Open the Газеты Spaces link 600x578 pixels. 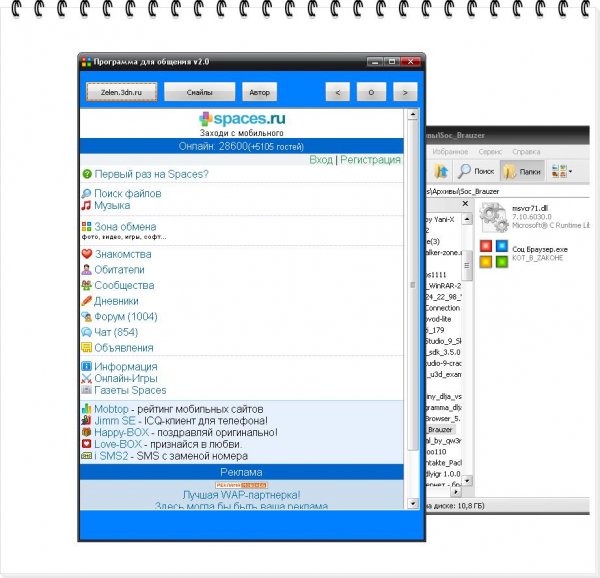pos(130,390)
